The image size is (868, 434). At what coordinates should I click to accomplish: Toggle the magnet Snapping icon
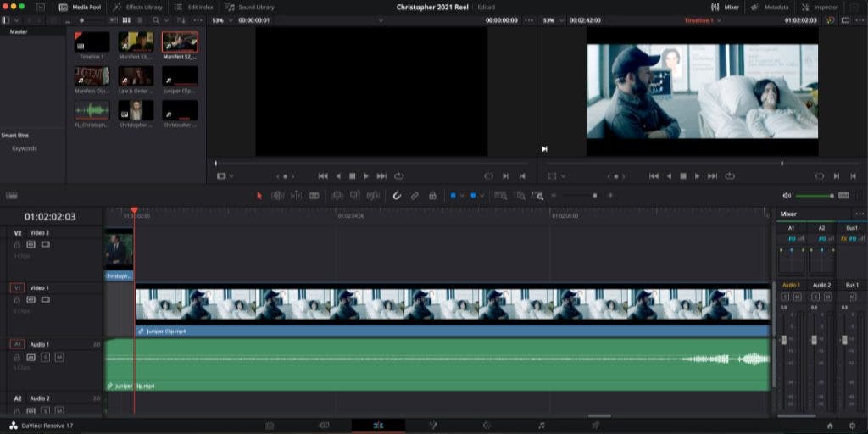tap(397, 196)
